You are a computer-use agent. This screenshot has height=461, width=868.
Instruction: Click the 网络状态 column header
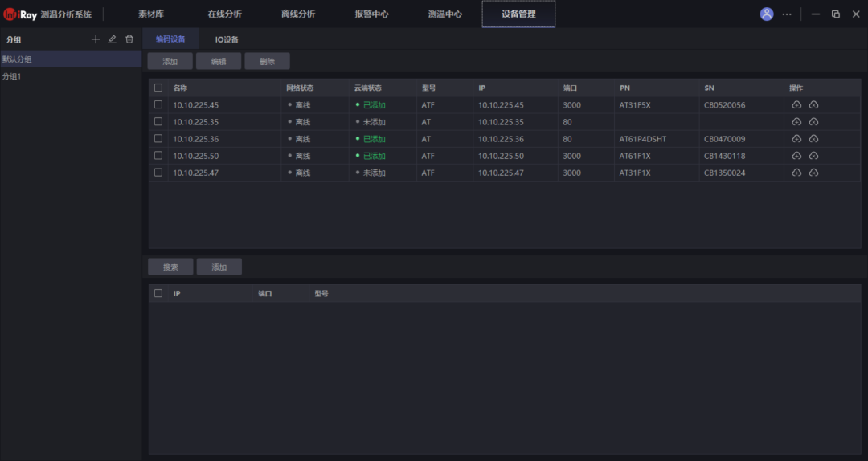coord(300,88)
